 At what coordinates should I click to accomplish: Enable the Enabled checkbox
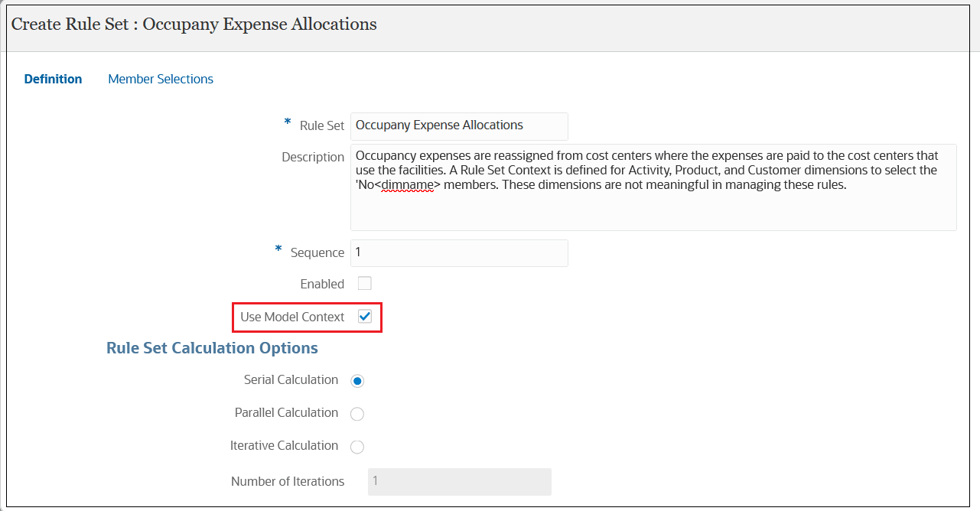tap(365, 283)
